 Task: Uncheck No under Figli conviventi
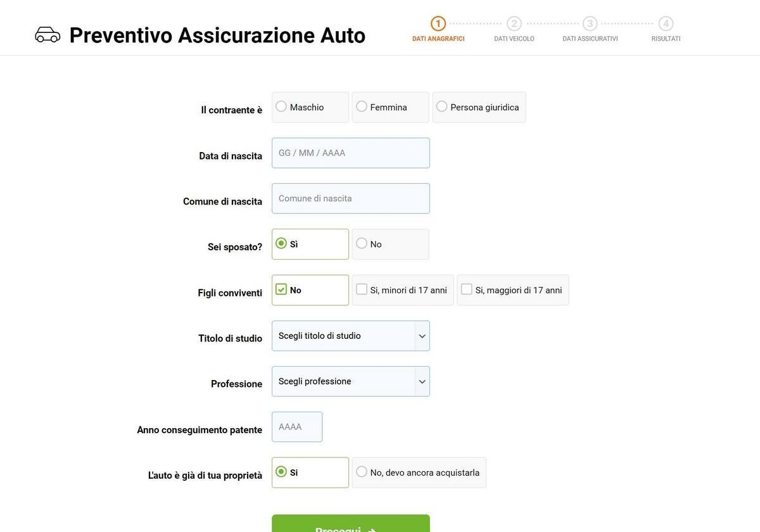[x=281, y=289]
